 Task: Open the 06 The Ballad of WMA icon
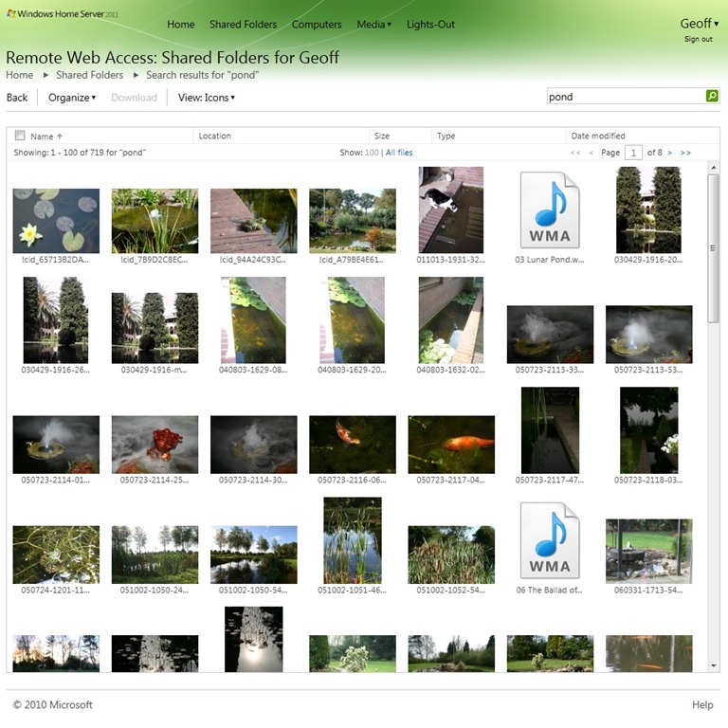click(x=550, y=540)
